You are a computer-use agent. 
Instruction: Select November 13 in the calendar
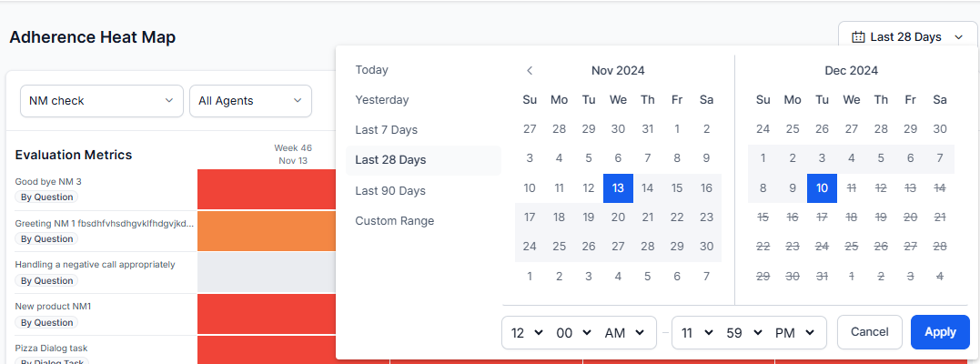(x=618, y=188)
